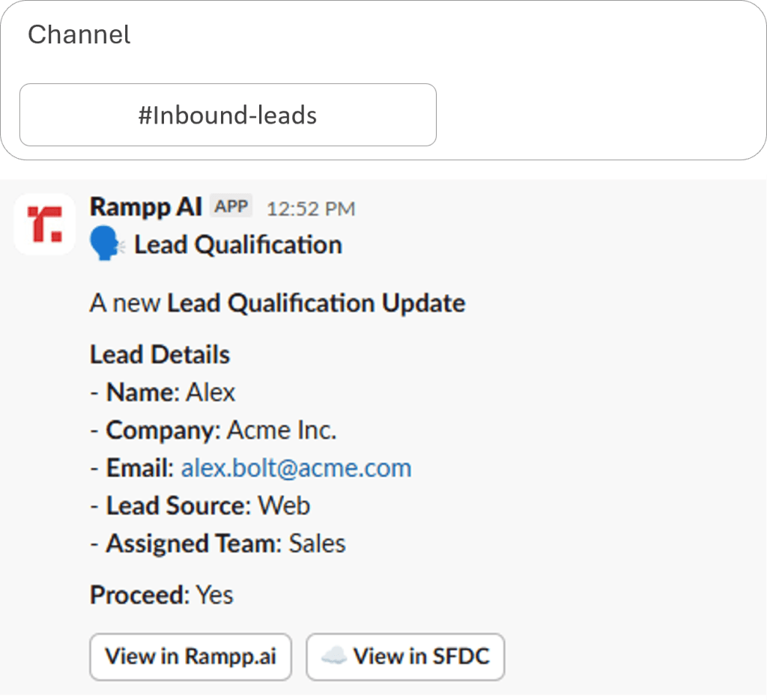Open the alex.bolt@acme.com email link
This screenshot has height=700, width=767.
coord(296,468)
